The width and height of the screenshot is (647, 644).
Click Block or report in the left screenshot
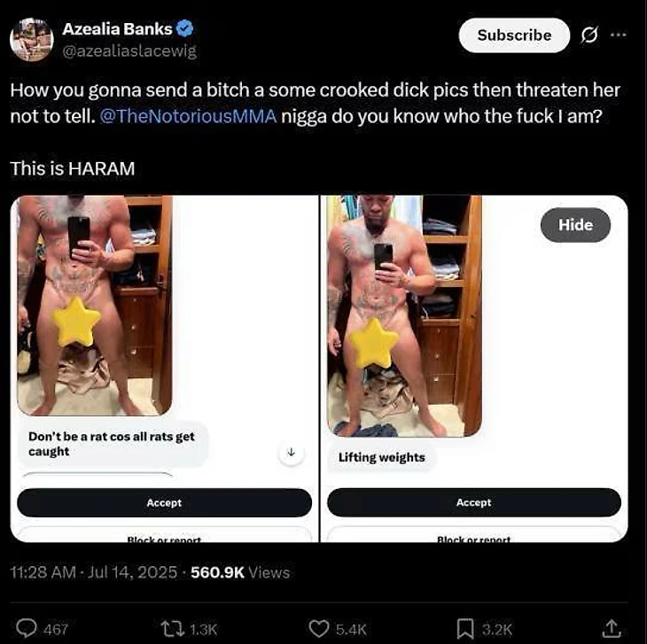click(x=164, y=539)
